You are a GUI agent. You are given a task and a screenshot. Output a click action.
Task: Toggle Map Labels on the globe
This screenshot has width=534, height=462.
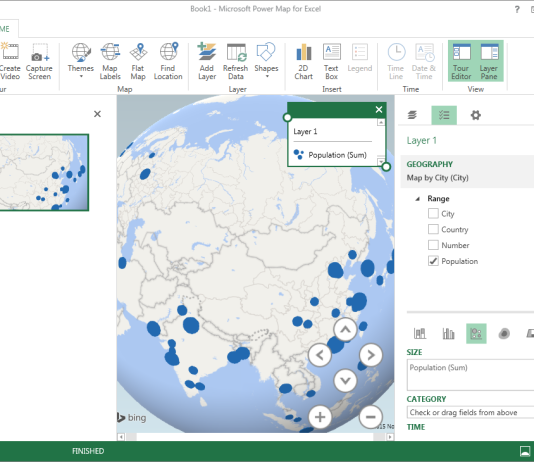[110, 61]
